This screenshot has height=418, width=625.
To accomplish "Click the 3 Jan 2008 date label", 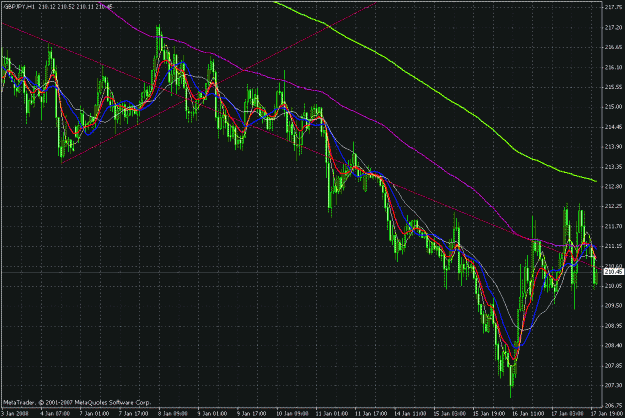I will point(15,414).
